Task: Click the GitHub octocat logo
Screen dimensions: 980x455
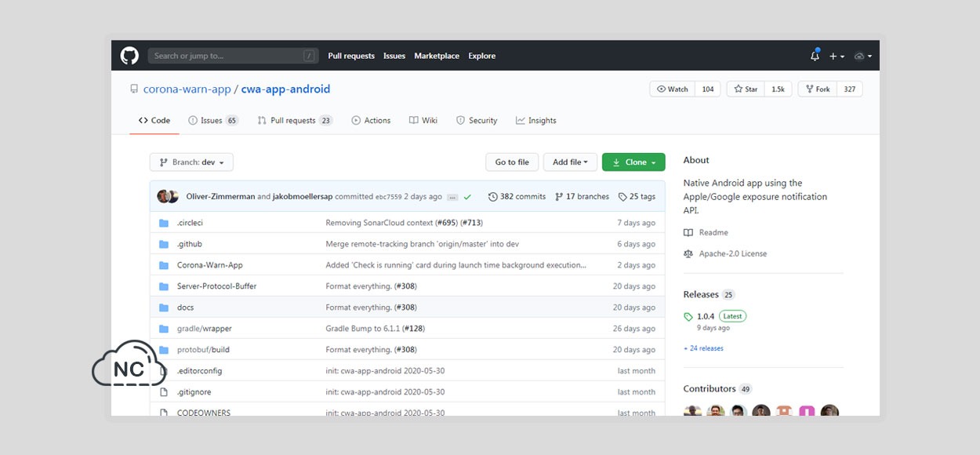Action: pos(129,56)
